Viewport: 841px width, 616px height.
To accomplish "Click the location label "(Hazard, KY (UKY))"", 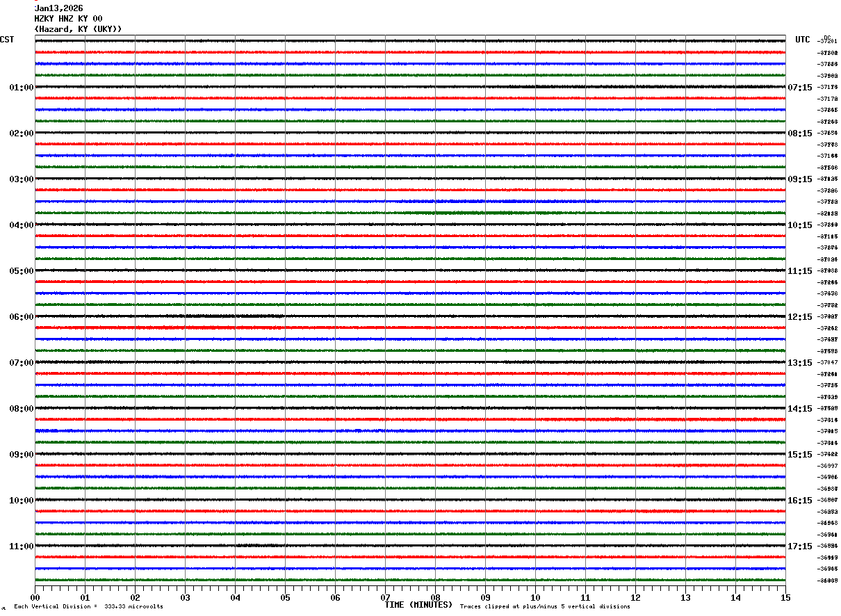I will pos(79,29).
